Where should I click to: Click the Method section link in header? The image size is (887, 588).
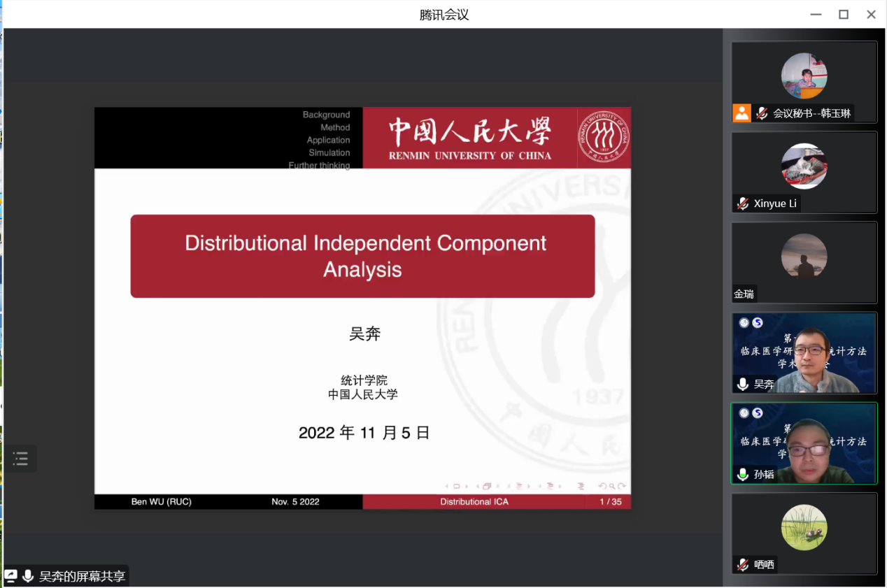pos(335,127)
